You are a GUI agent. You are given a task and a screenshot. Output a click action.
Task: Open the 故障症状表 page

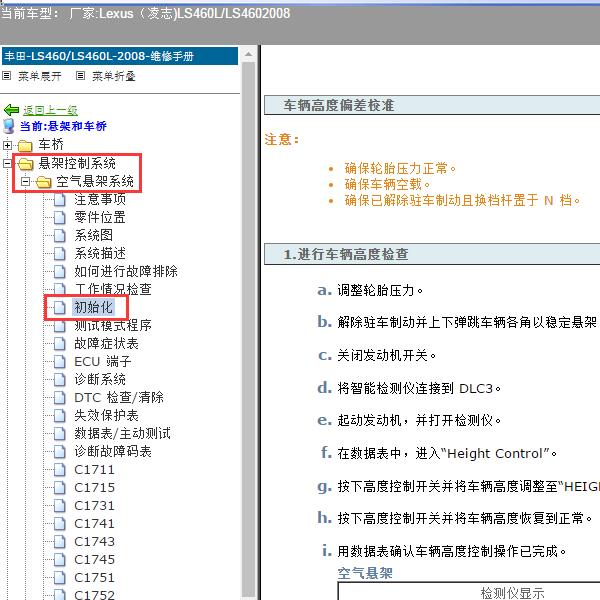[x=106, y=344]
